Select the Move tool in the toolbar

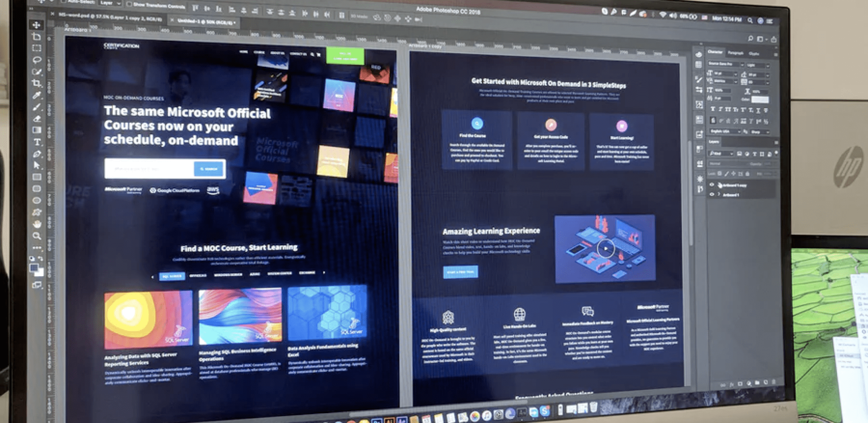(x=36, y=25)
